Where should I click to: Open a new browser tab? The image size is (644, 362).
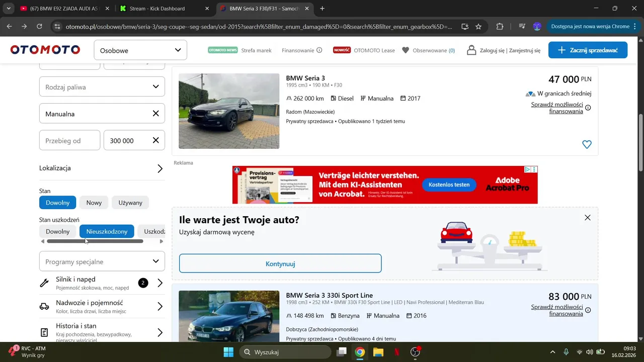323,9
